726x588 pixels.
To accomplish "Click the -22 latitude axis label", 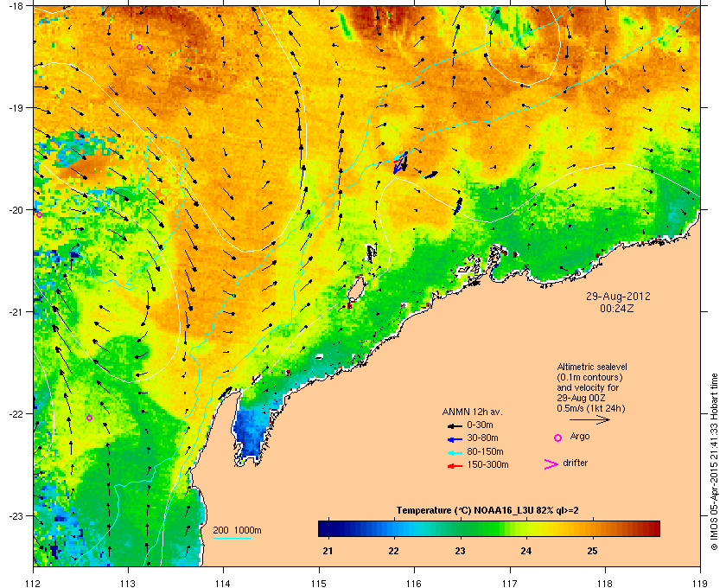I will [x=16, y=414].
